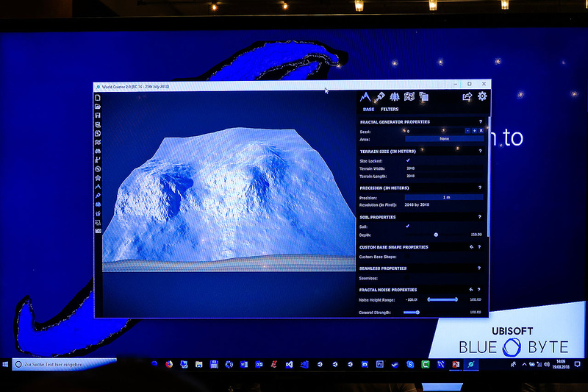Open the Precision dropdown showing 1 m
This screenshot has width=588, height=392.
point(444,197)
